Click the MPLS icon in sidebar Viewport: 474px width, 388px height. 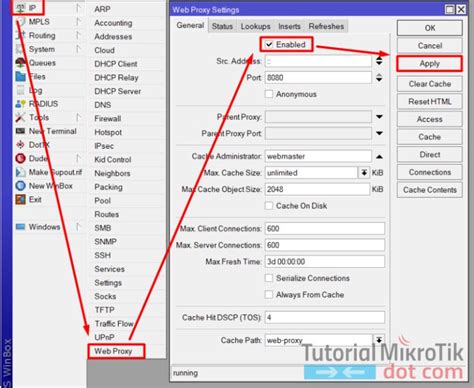(20, 22)
